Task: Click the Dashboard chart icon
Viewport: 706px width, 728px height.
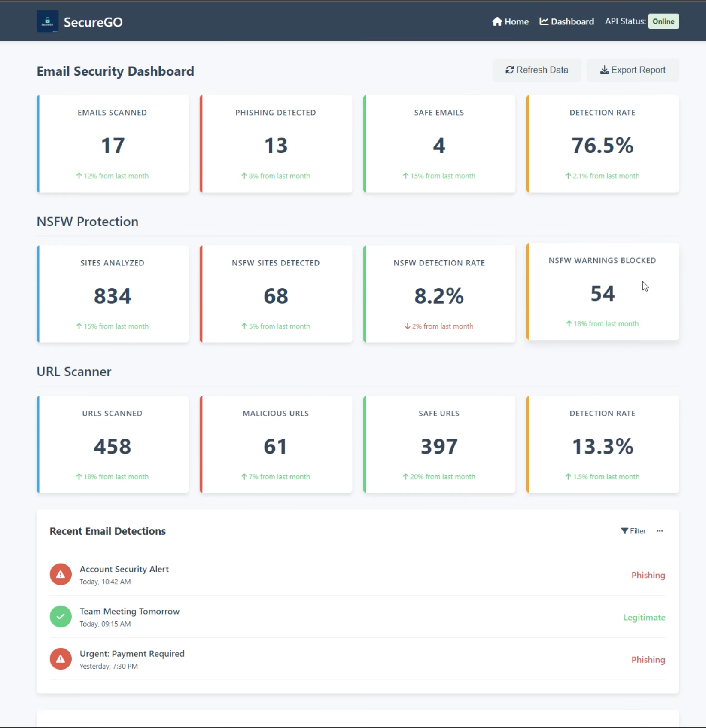Action: (544, 21)
